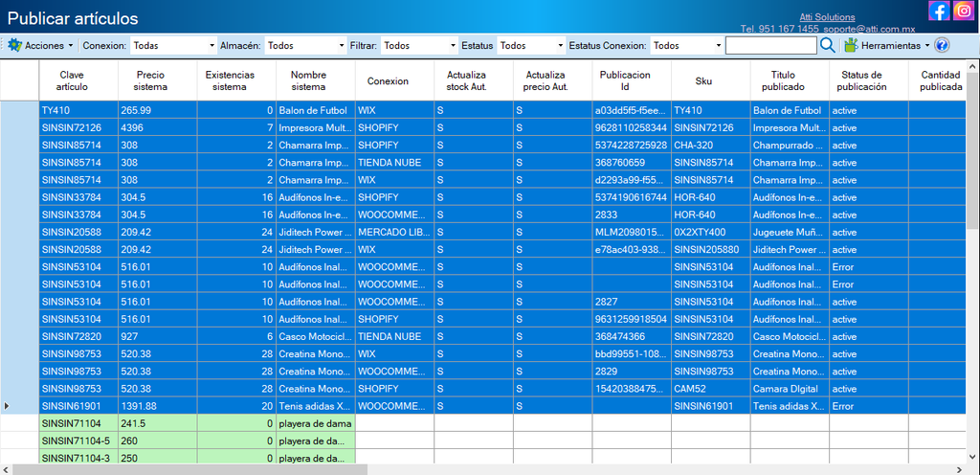Click publication Id 2827
Image resolution: width=980 pixels, height=475 pixels.
tap(632, 302)
